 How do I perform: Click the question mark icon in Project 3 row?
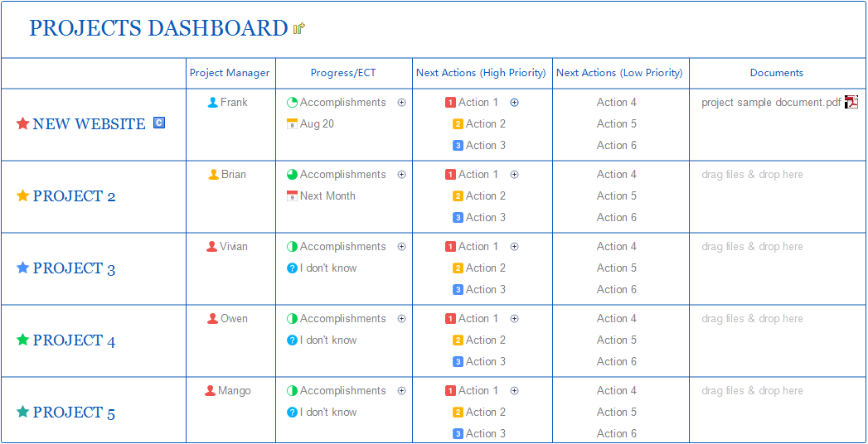pyautogui.click(x=292, y=268)
